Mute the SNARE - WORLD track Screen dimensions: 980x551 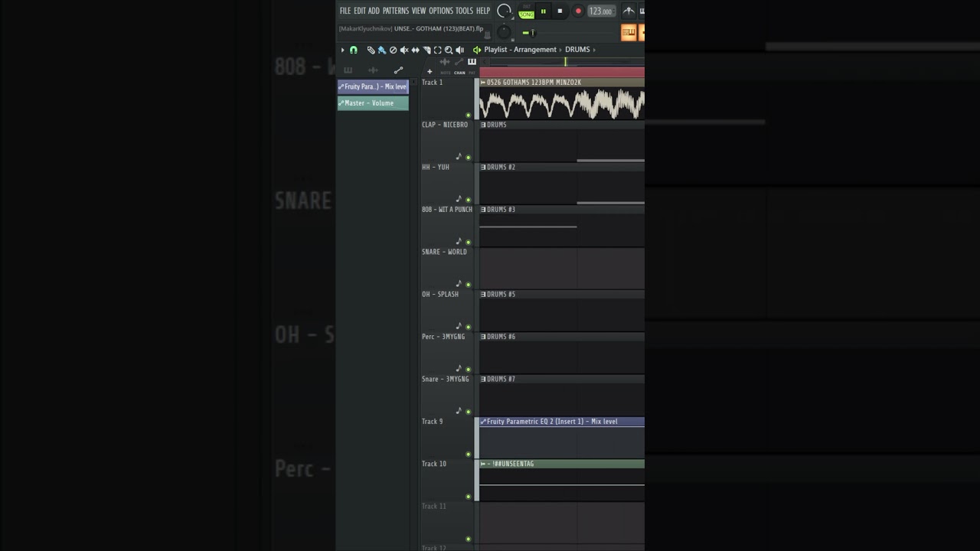pos(469,285)
